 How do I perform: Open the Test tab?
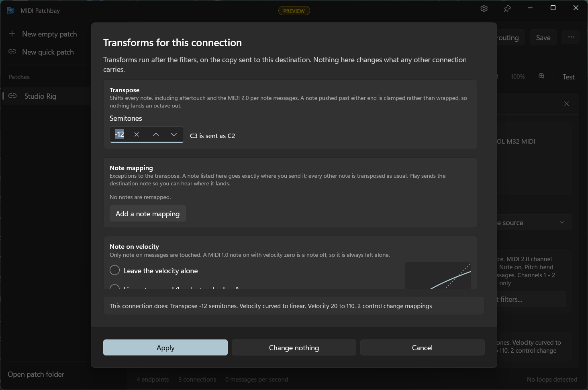pos(569,77)
